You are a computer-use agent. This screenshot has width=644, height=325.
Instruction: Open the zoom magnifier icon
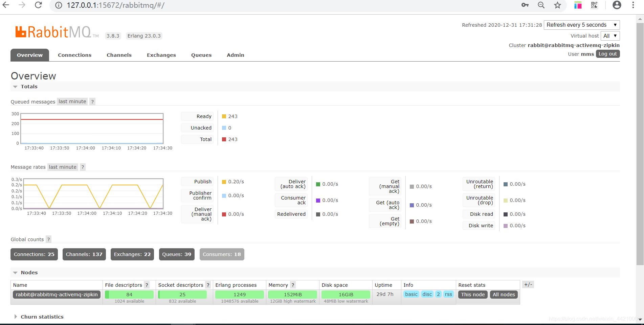point(541,5)
